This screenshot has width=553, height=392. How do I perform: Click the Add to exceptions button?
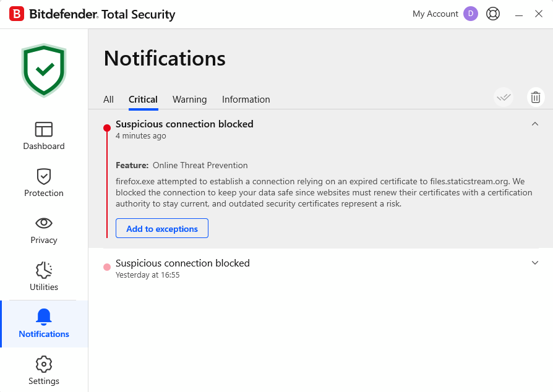tap(162, 228)
